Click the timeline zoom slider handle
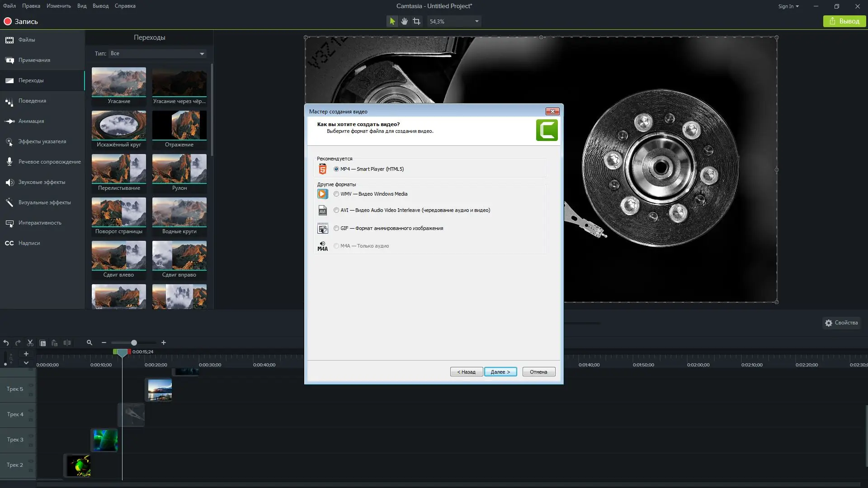The image size is (868, 488). tap(134, 343)
